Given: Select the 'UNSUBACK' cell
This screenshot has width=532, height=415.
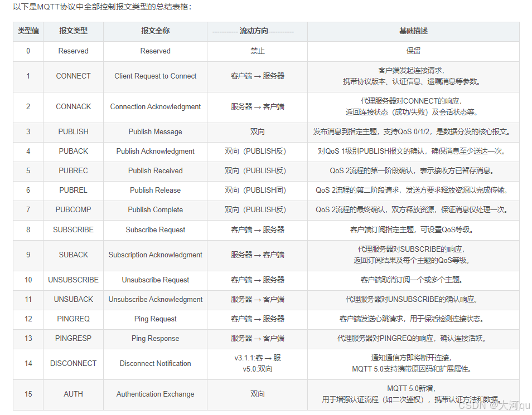Looking at the screenshot, I should [x=73, y=299].
